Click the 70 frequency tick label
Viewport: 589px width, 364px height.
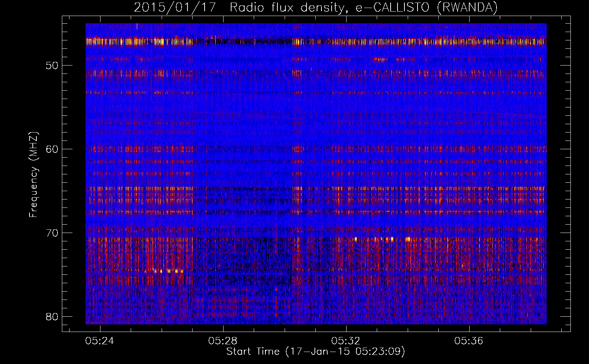(52, 233)
